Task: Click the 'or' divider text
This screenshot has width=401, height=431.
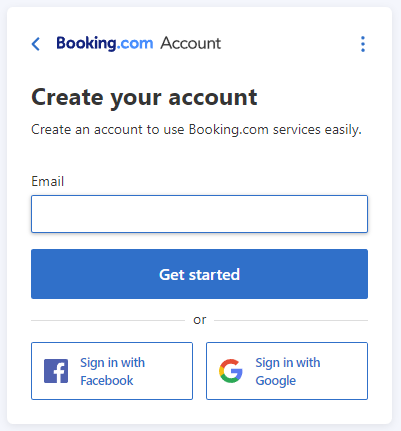Action: tap(200, 320)
